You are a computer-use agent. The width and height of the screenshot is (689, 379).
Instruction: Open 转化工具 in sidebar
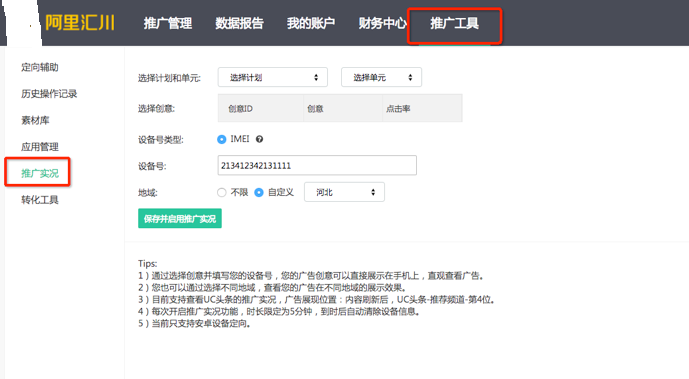pyautogui.click(x=40, y=200)
